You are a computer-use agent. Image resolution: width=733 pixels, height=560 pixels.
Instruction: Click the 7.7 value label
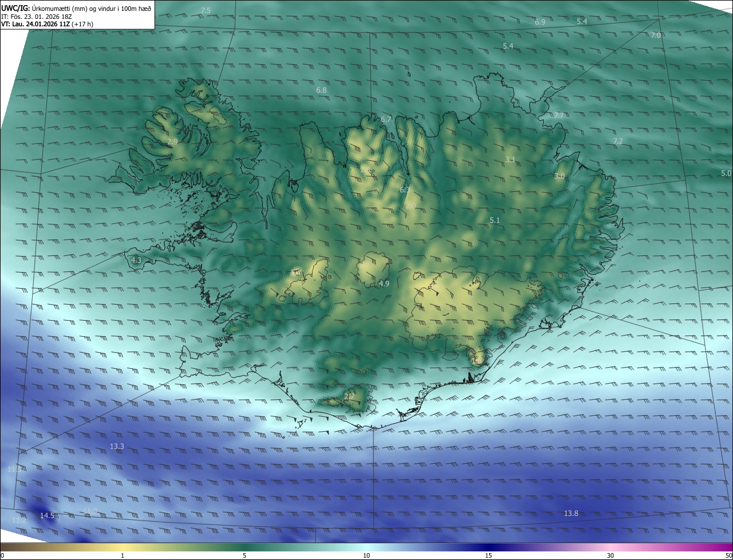[x=559, y=116]
